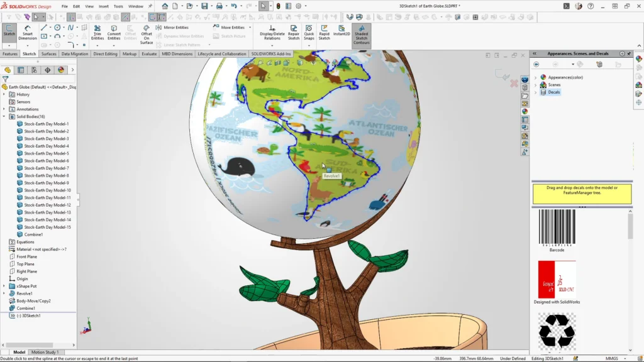Screen dimensions: 644x362
Task: Open Display/Delete Relations
Action: (x=272, y=33)
